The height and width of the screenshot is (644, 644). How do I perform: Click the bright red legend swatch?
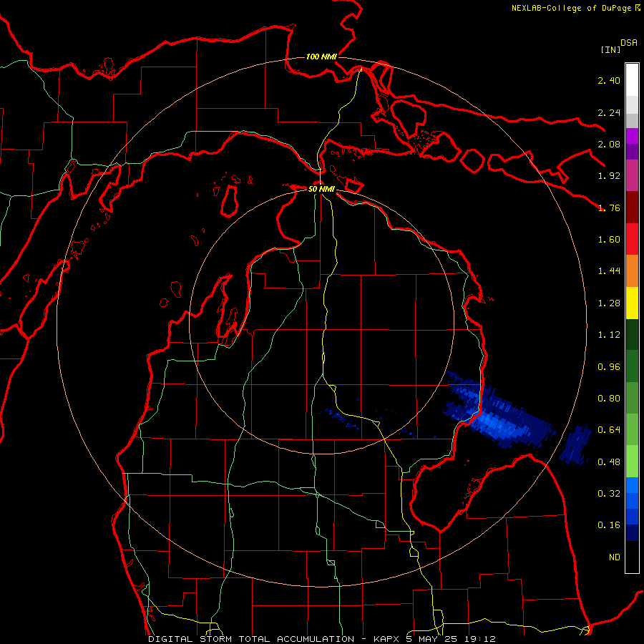(632, 239)
